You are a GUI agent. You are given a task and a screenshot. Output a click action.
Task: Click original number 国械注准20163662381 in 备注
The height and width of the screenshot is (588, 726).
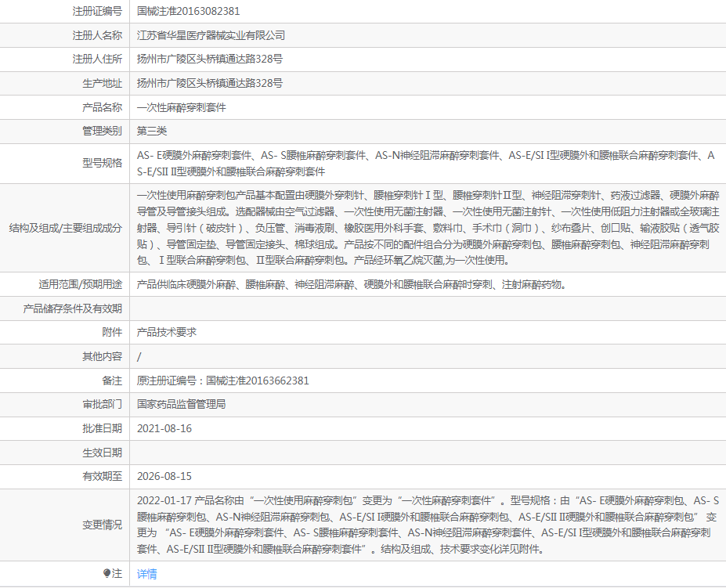pos(258,381)
